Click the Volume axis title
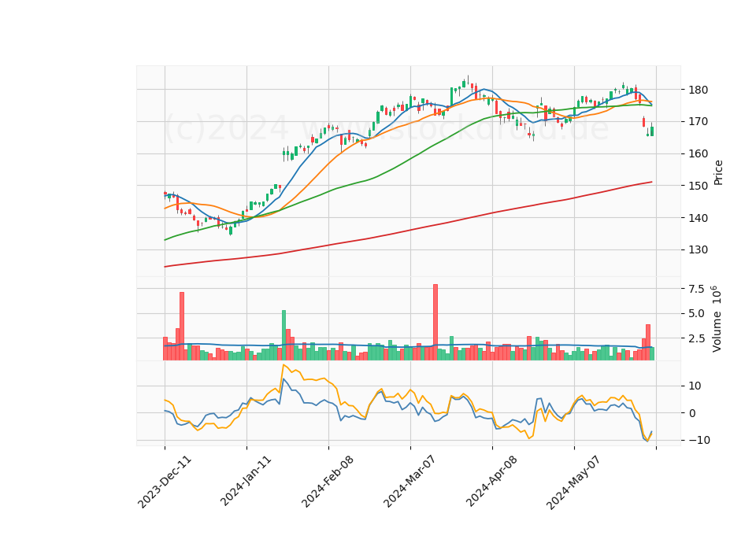The height and width of the screenshot is (543, 756). [x=717, y=319]
